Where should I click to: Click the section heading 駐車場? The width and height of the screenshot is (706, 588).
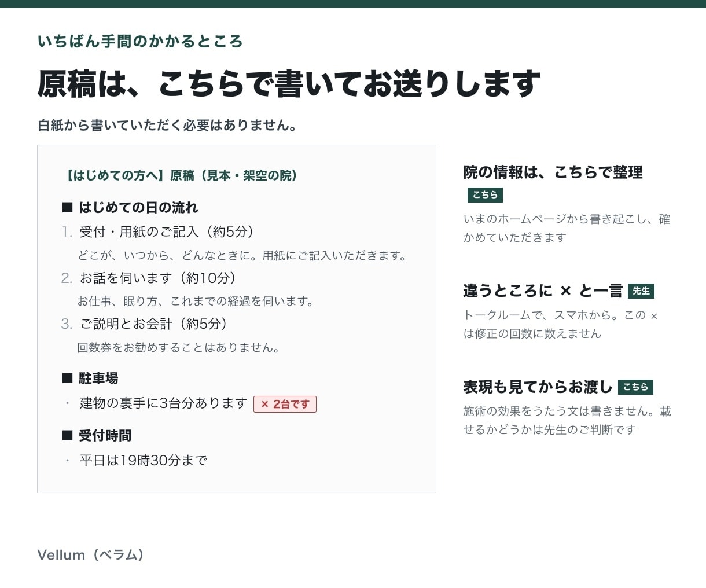point(98,378)
